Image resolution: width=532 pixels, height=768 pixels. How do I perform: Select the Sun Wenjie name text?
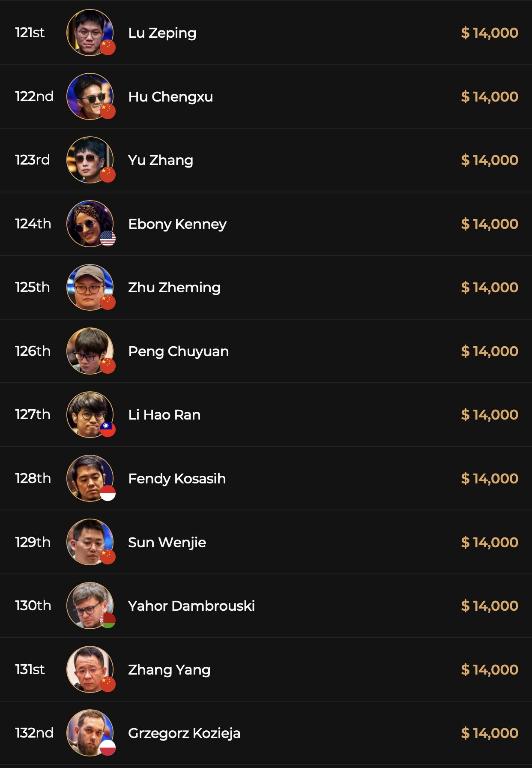pyautogui.click(x=167, y=542)
